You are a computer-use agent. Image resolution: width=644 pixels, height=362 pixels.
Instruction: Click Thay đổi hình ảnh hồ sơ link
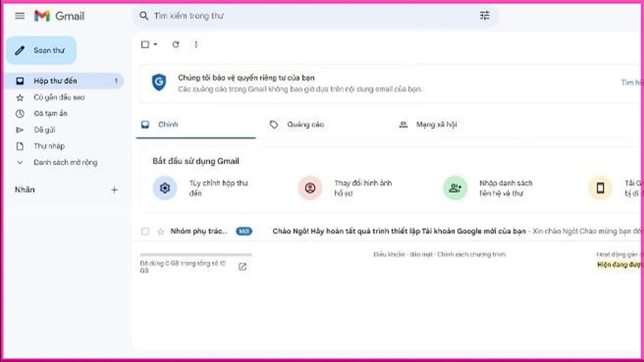pyautogui.click(x=363, y=188)
